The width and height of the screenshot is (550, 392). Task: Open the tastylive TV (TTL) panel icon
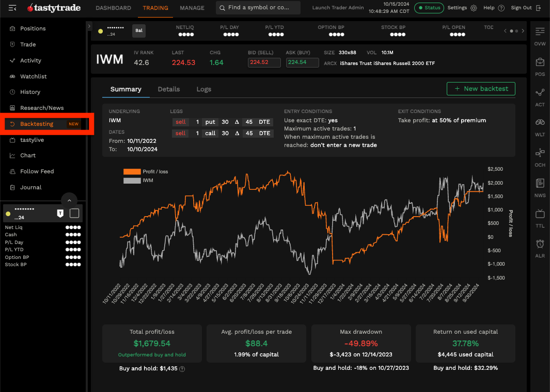[540, 214]
